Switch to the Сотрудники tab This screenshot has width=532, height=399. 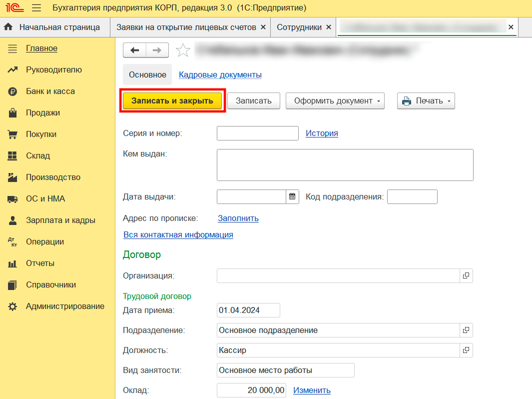pos(299,27)
